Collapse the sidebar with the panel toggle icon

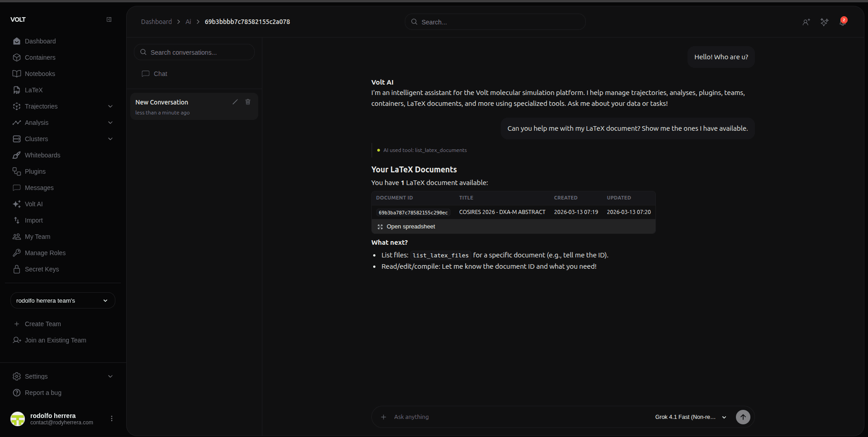coord(109,19)
